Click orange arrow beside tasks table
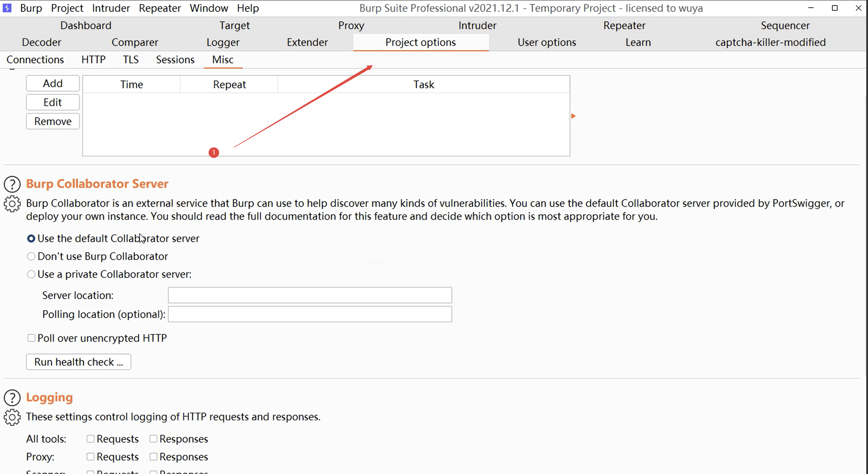The height and width of the screenshot is (474, 868). pyautogui.click(x=573, y=116)
